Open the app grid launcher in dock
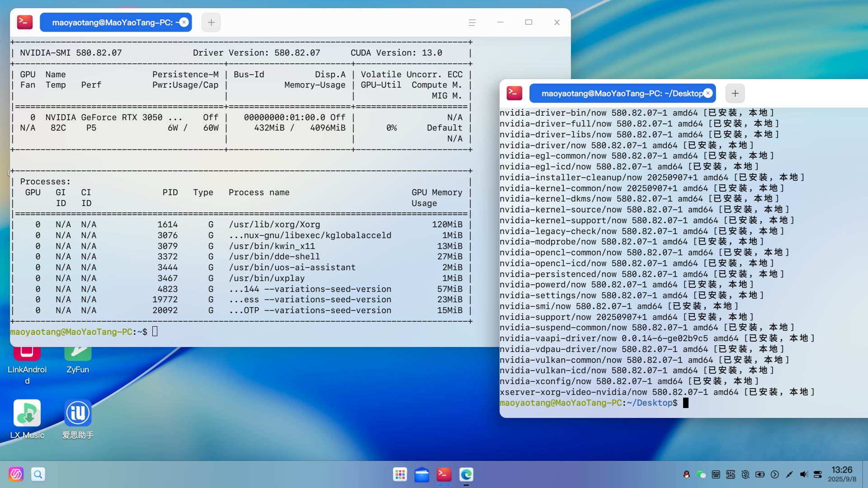Screen dimensions: 868x488 click(x=400, y=474)
